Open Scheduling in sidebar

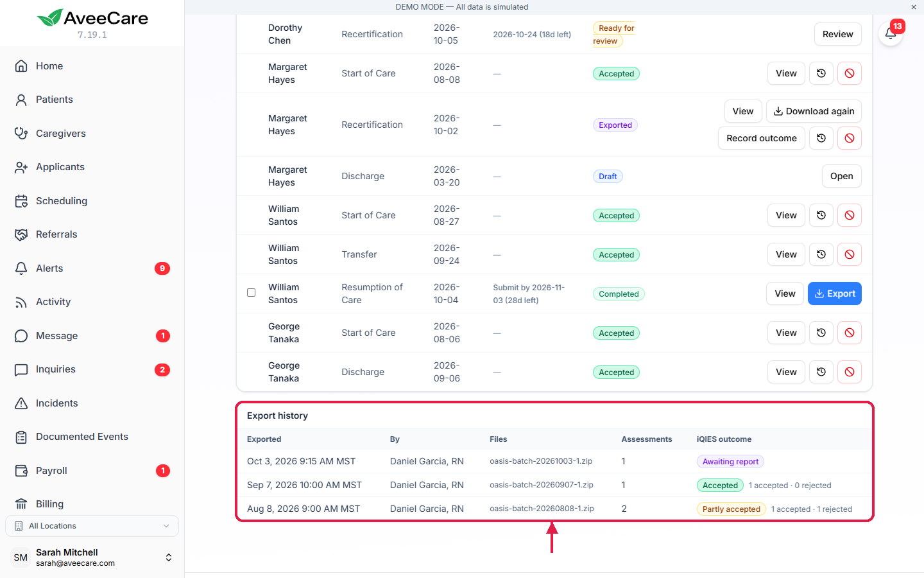click(92, 201)
